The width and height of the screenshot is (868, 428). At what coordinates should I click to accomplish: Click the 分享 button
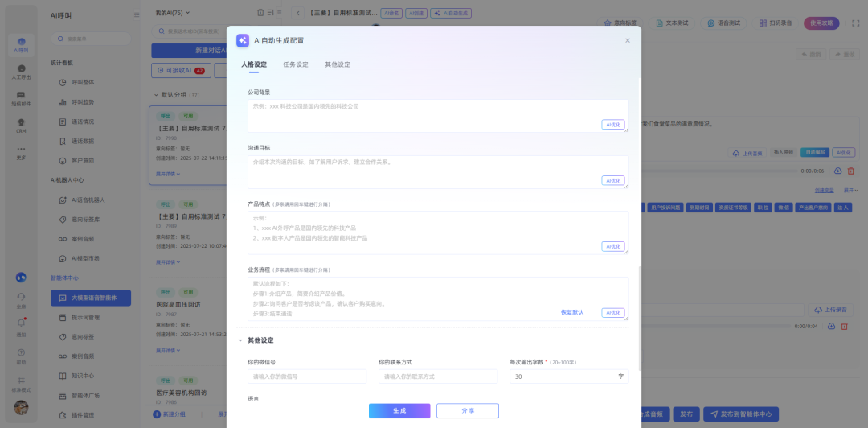(x=468, y=411)
